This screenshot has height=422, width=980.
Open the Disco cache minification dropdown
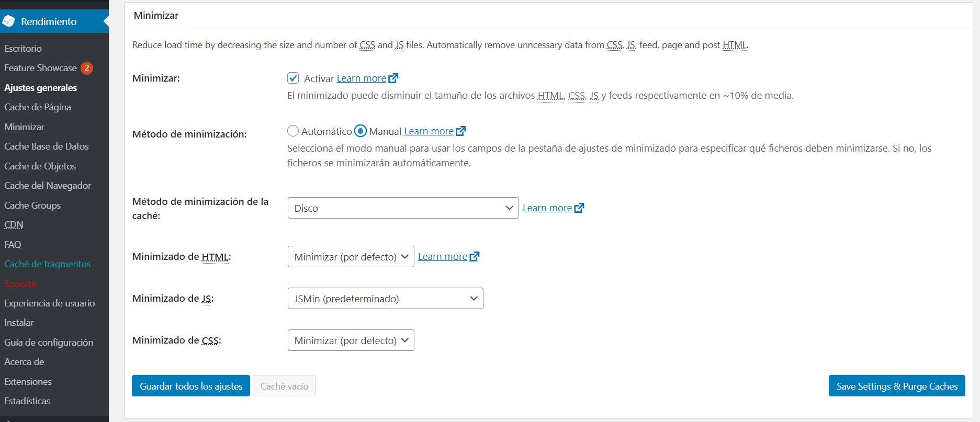(402, 208)
